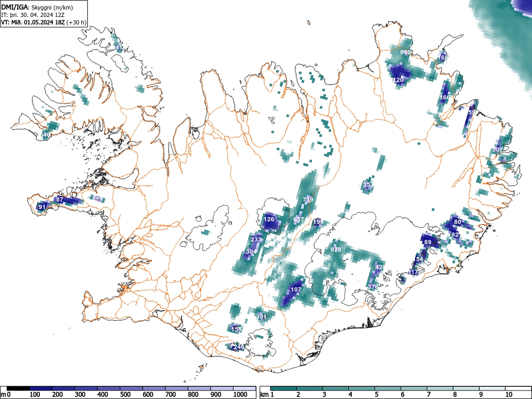
Task: Click the 719 visibility value on the map
Action: coord(308,199)
